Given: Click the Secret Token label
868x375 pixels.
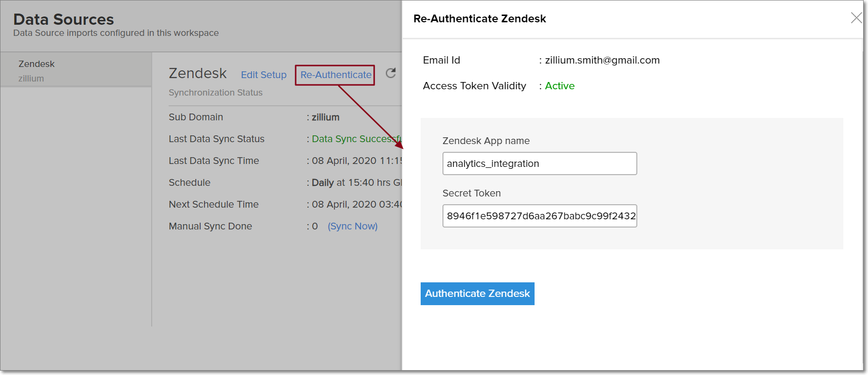Looking at the screenshot, I should (471, 193).
